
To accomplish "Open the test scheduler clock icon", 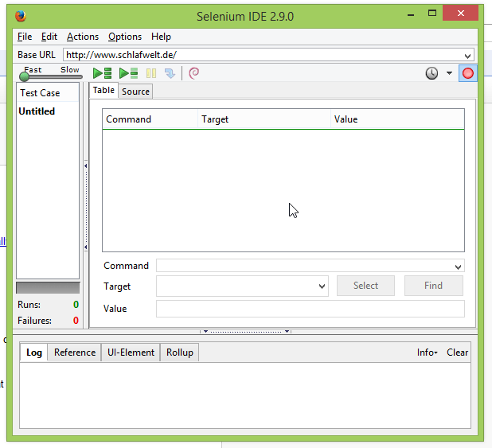I will 431,73.
